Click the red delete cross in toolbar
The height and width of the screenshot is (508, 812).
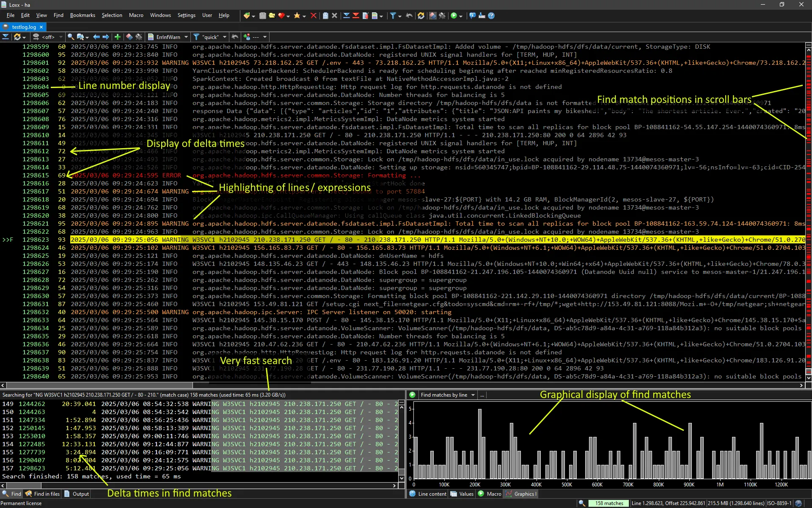pyautogui.click(x=313, y=16)
